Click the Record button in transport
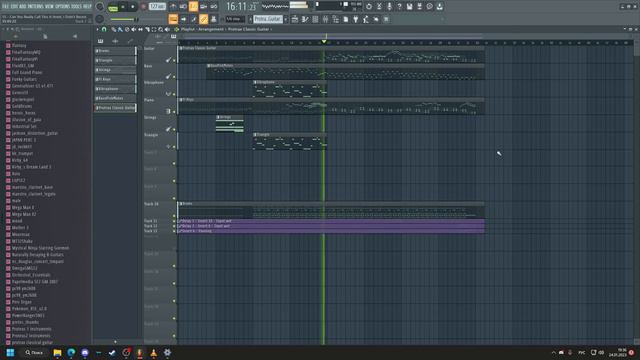 coord(143,7)
